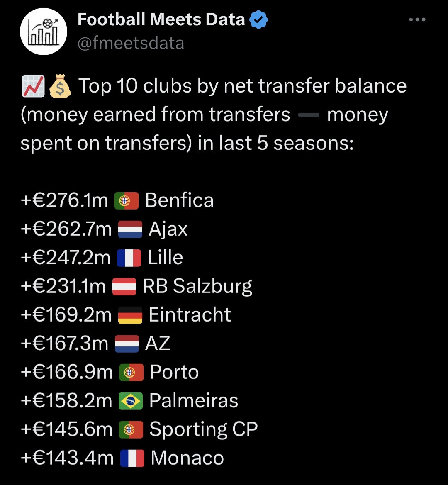448x485 pixels.
Task: Click the money bag emoji
Action: pos(60,86)
